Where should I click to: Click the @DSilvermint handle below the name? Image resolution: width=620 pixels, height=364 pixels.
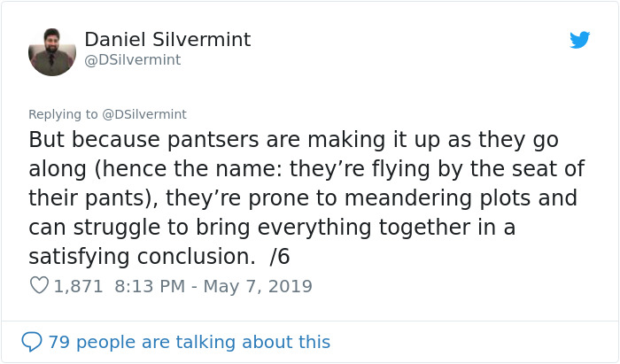coord(132,59)
